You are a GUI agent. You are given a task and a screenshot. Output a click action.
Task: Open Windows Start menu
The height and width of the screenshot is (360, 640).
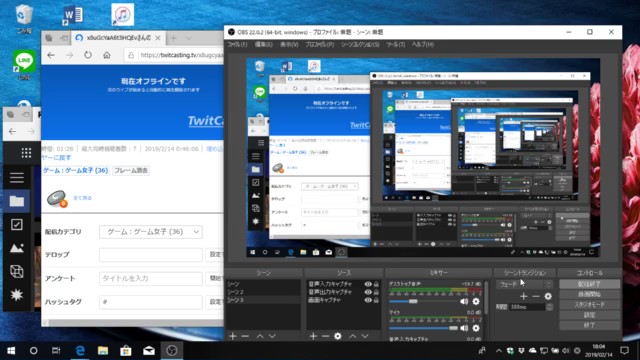pyautogui.click(x=11, y=351)
